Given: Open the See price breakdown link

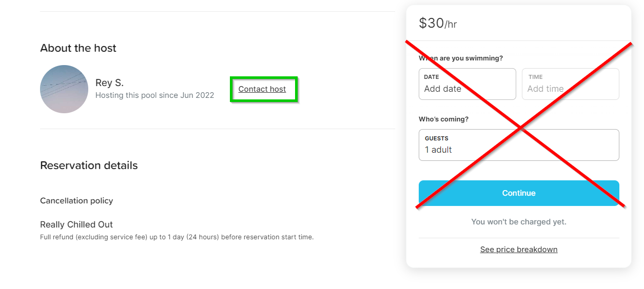Looking at the screenshot, I should click(518, 250).
